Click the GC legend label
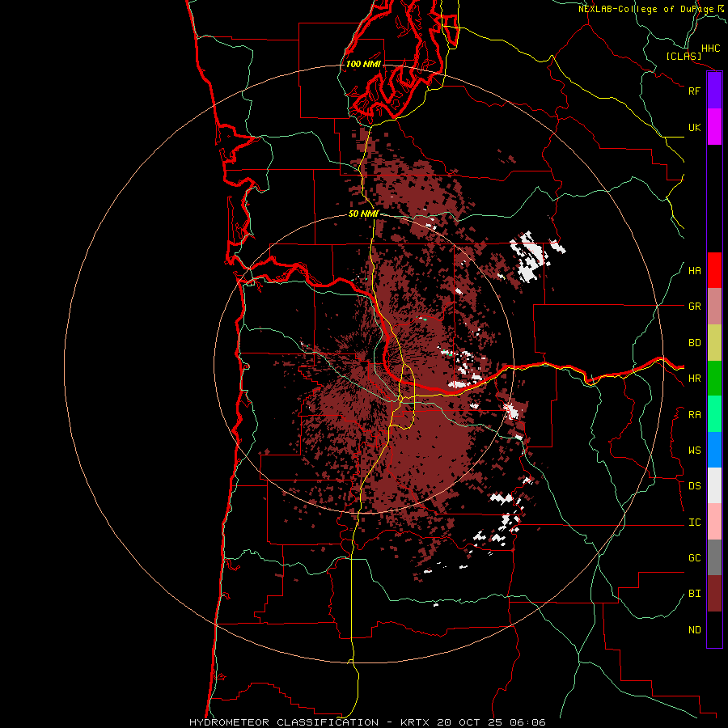 pos(694,558)
